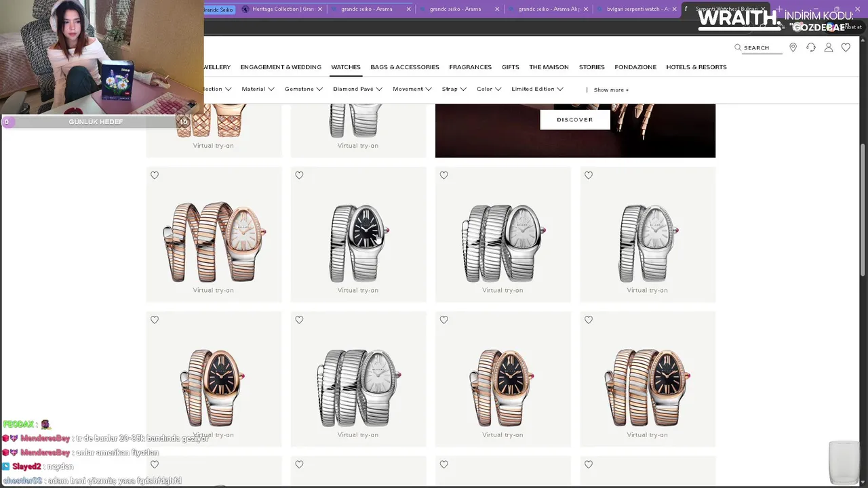
Task: Open the Hotels & Resorts menu
Action: [696, 67]
